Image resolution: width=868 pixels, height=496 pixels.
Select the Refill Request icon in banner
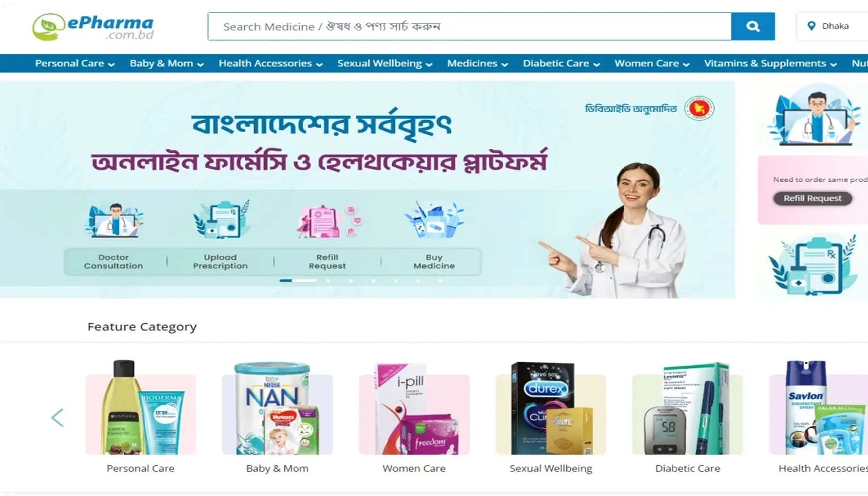pos(328,221)
